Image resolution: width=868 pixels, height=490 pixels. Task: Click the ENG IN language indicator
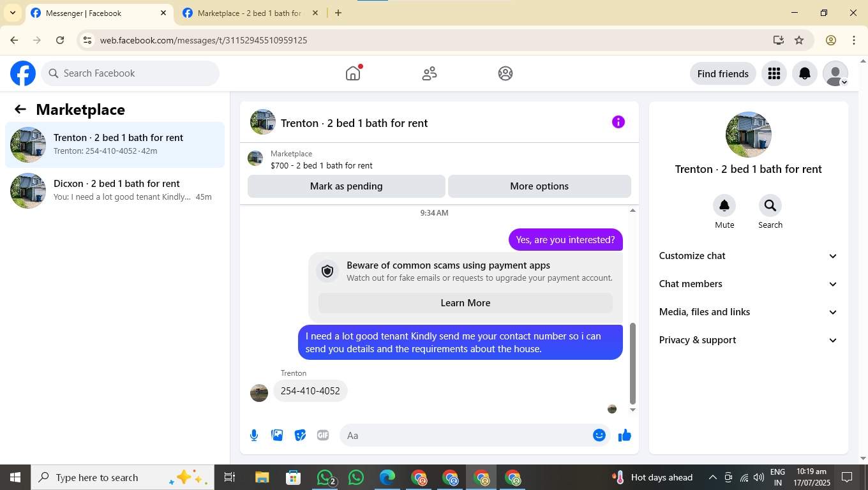pyautogui.click(x=777, y=477)
